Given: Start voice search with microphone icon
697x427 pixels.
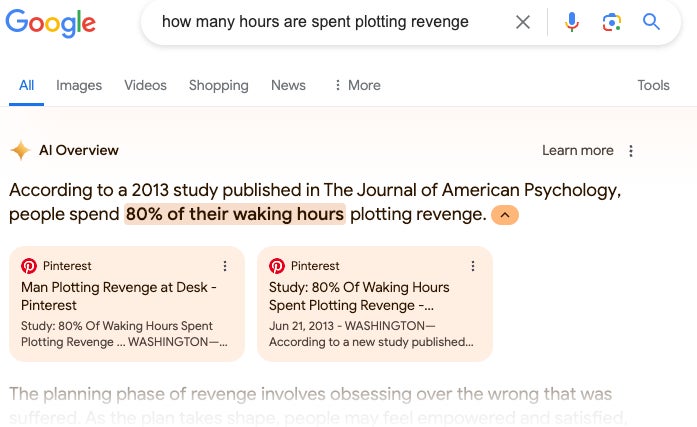Looking at the screenshot, I should pos(572,22).
